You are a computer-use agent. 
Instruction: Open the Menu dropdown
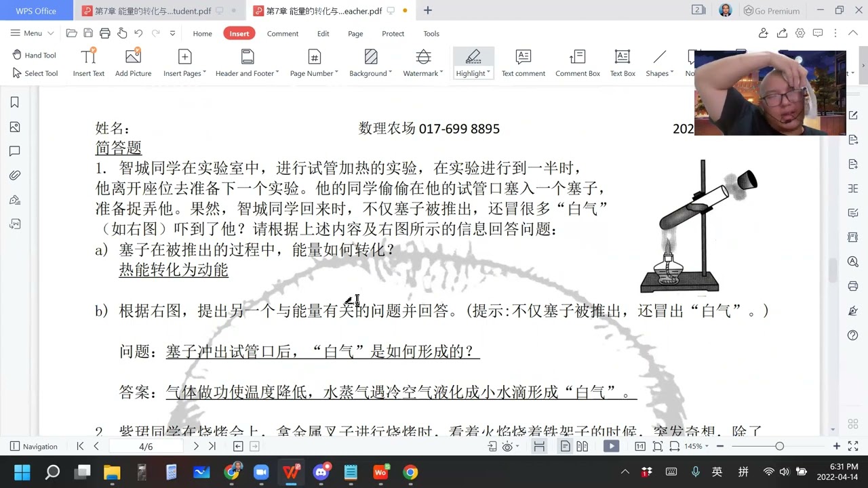(x=33, y=33)
